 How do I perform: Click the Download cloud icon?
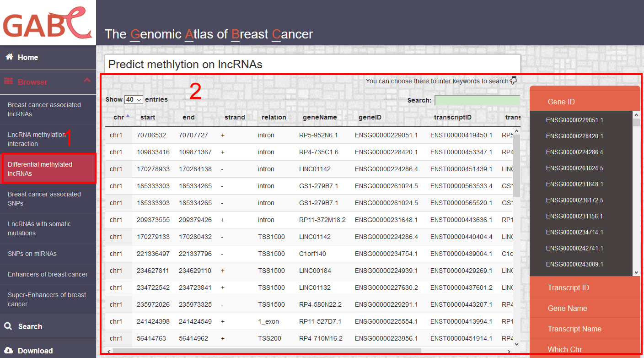pyautogui.click(x=8, y=350)
